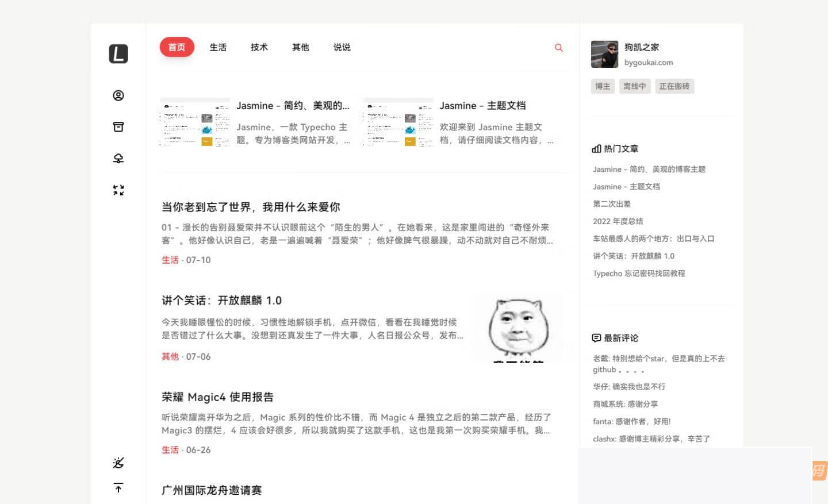Switch to the 说说 tab
The image size is (828, 504).
pos(342,48)
